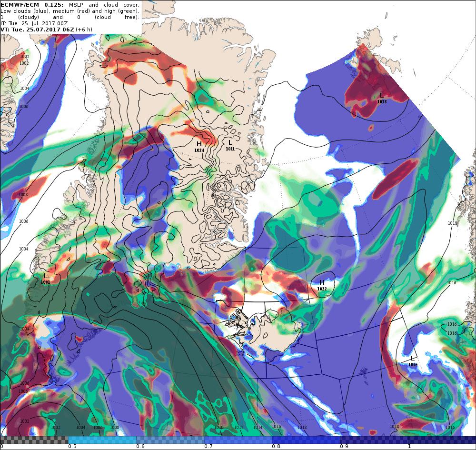
Task: Click the 0.7 legend tick label
Action: pos(208,446)
